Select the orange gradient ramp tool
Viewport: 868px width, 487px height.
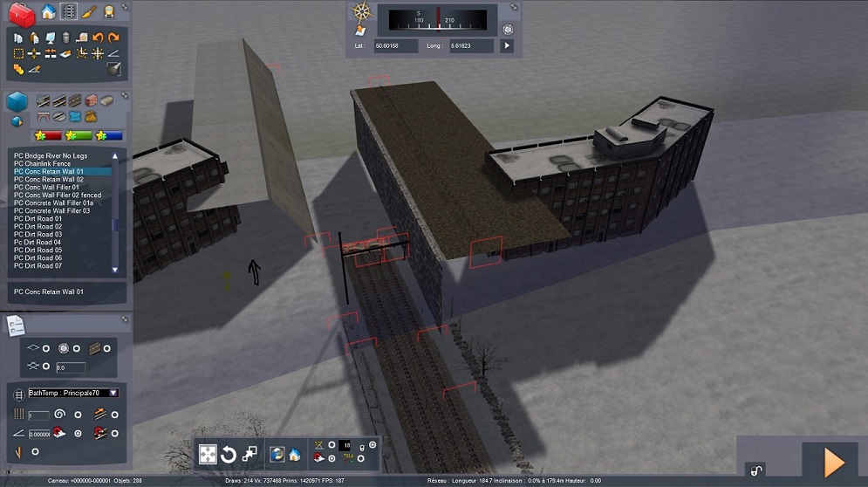(34, 69)
